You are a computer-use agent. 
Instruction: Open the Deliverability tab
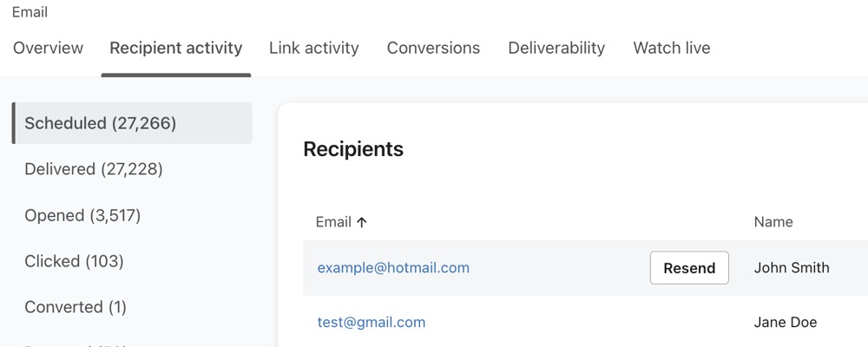tap(556, 49)
